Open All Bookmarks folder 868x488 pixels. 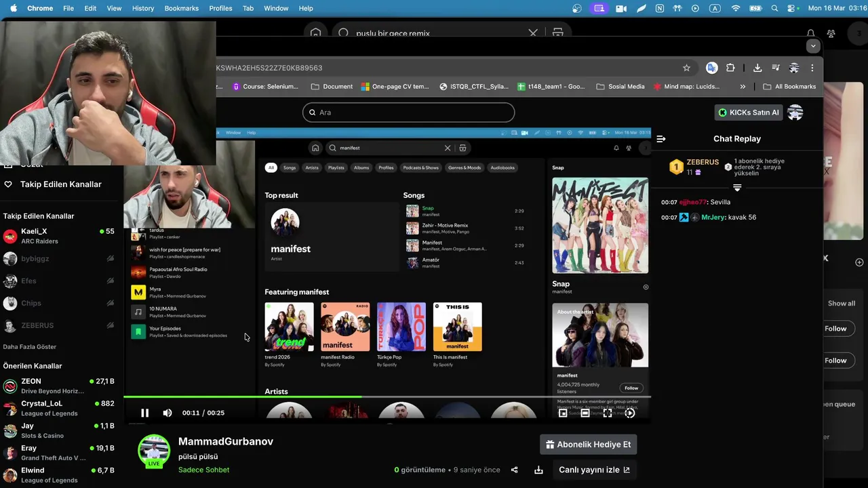(789, 87)
